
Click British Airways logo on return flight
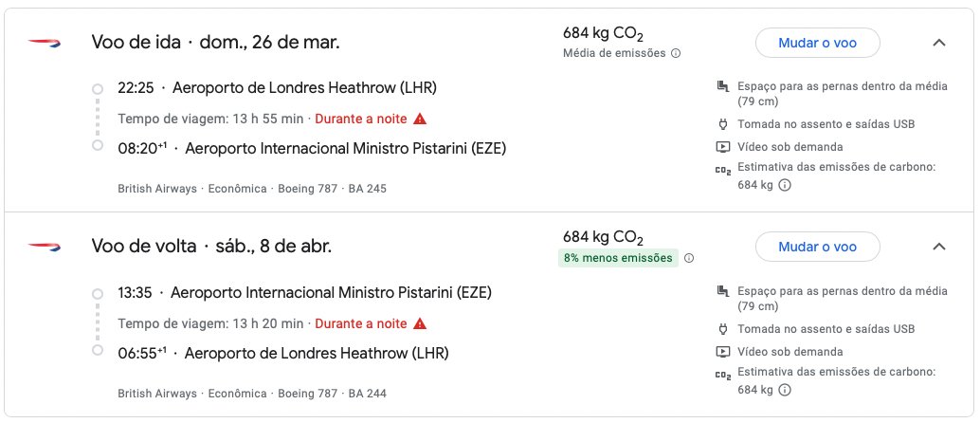45,247
